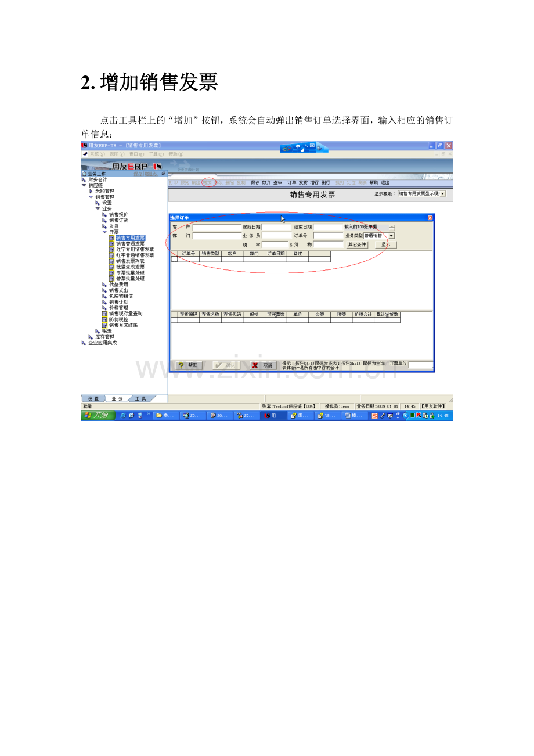Open 防伪税控 tree item
The image size is (534, 756).
coord(118,319)
